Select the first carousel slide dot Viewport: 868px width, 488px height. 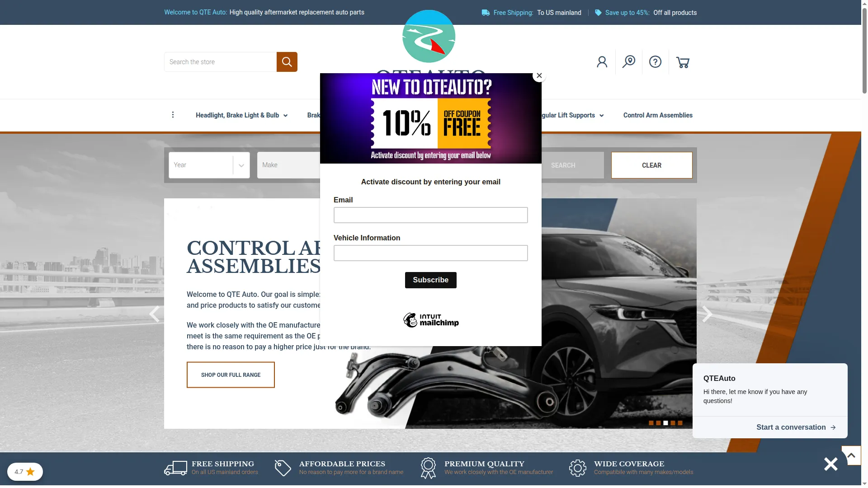[x=651, y=423]
